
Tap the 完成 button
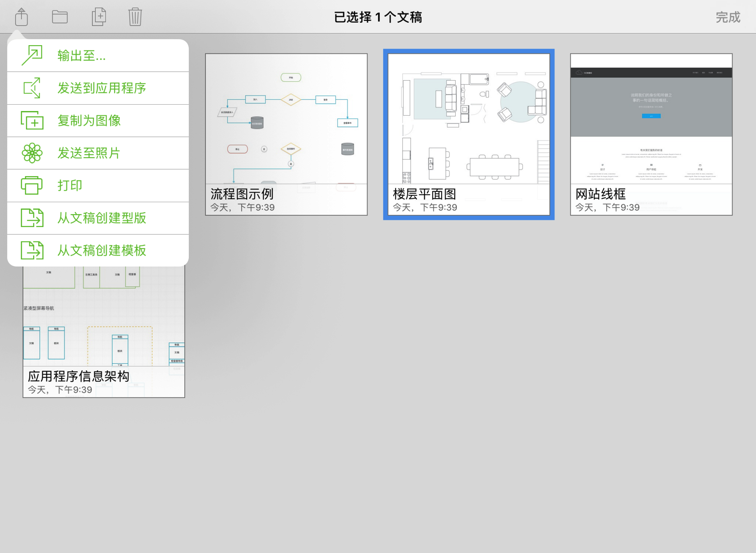pos(728,17)
